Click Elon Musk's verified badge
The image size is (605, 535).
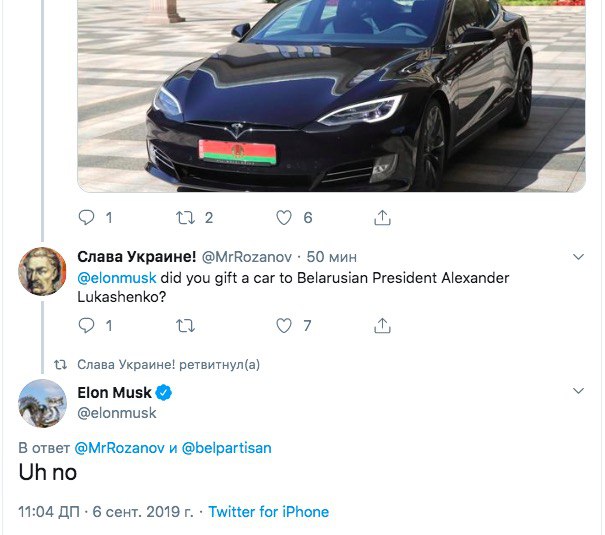pos(163,392)
